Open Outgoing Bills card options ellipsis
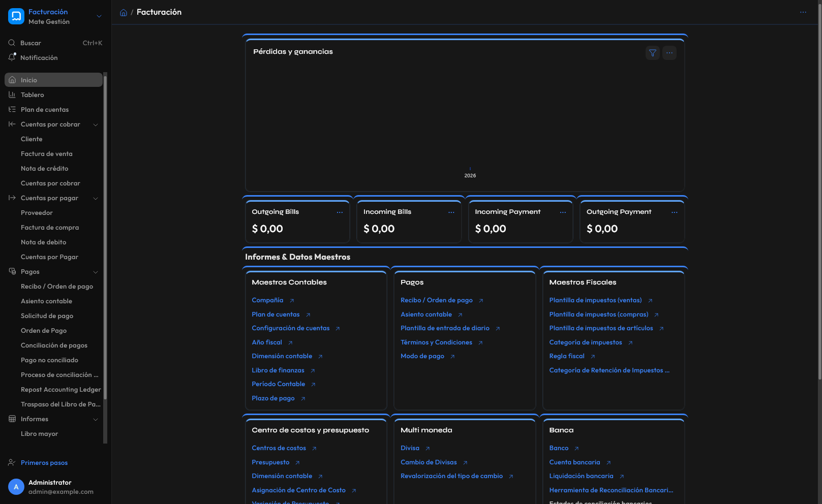Image resolution: width=822 pixels, height=504 pixels. 340,212
